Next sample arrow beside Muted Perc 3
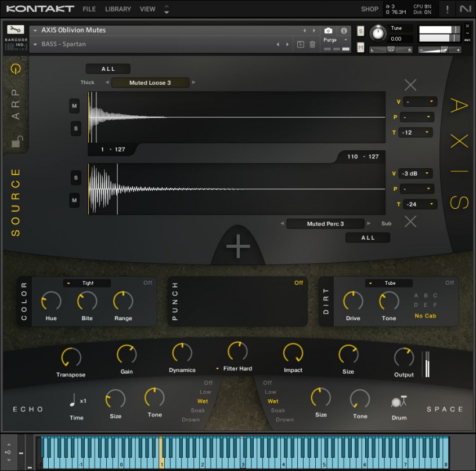This screenshot has width=476, height=471. 369,223
